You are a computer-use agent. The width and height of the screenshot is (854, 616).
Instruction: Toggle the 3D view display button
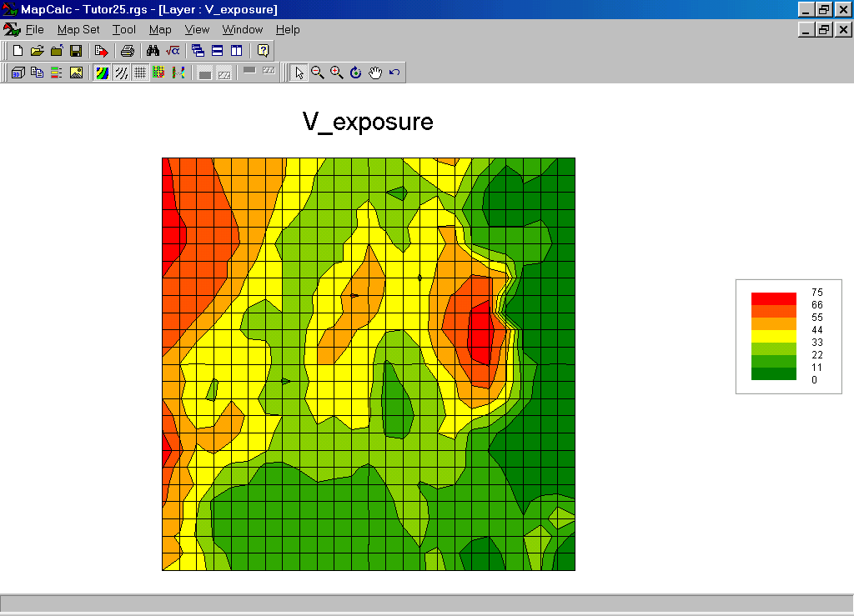pos(18,73)
